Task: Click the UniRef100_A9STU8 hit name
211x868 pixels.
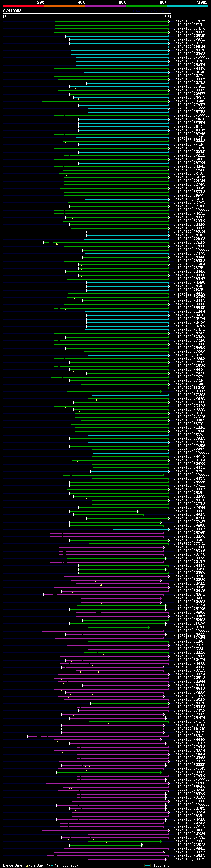Action: [189, 504]
